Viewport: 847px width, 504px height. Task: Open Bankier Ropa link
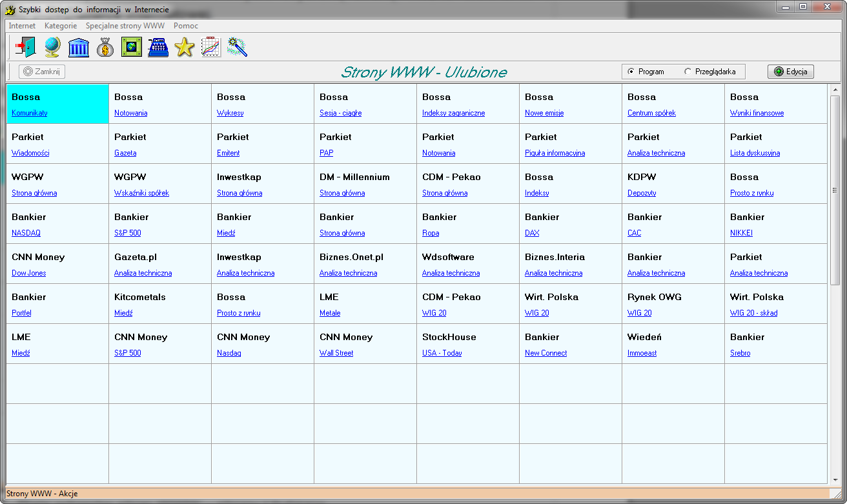tap(431, 233)
